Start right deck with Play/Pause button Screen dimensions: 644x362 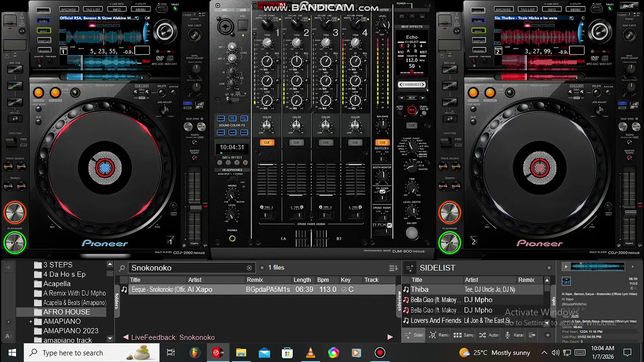point(449,243)
